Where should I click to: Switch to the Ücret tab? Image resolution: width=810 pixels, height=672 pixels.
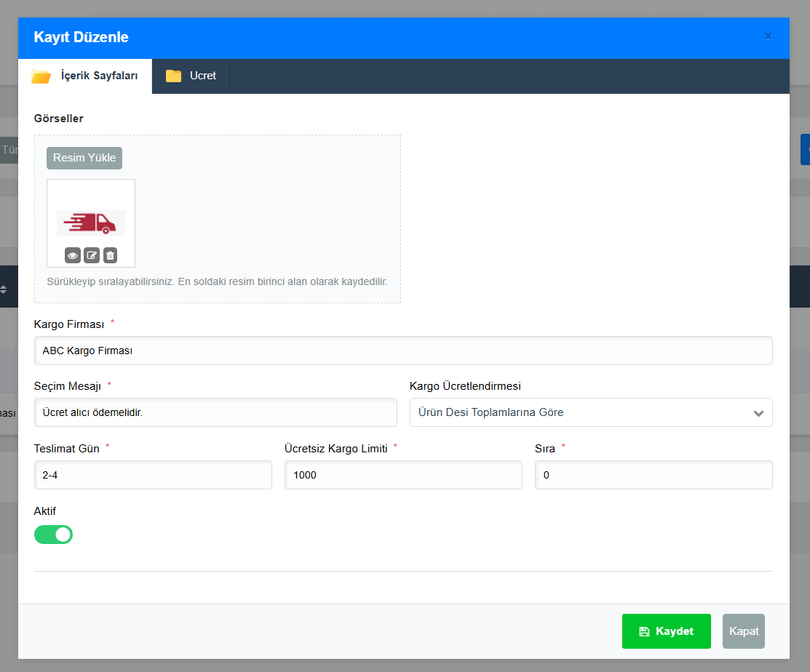(x=191, y=76)
